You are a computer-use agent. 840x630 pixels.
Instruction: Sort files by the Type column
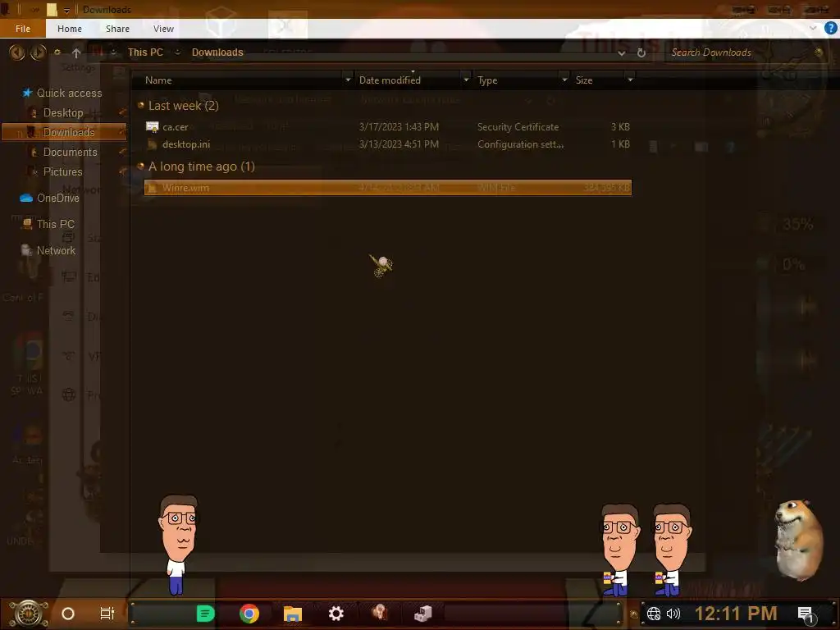point(487,80)
